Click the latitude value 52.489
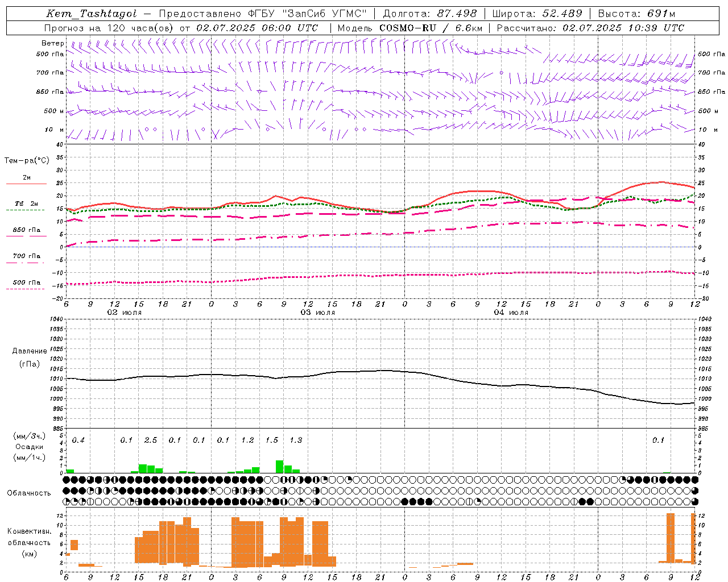Screen dimensions: 728x582 (x=562, y=14)
